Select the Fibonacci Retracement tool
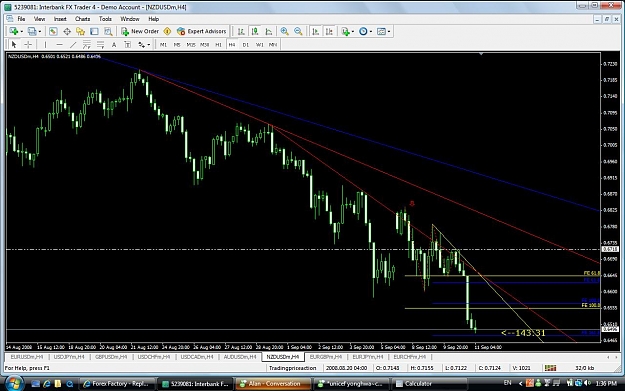 [100, 45]
